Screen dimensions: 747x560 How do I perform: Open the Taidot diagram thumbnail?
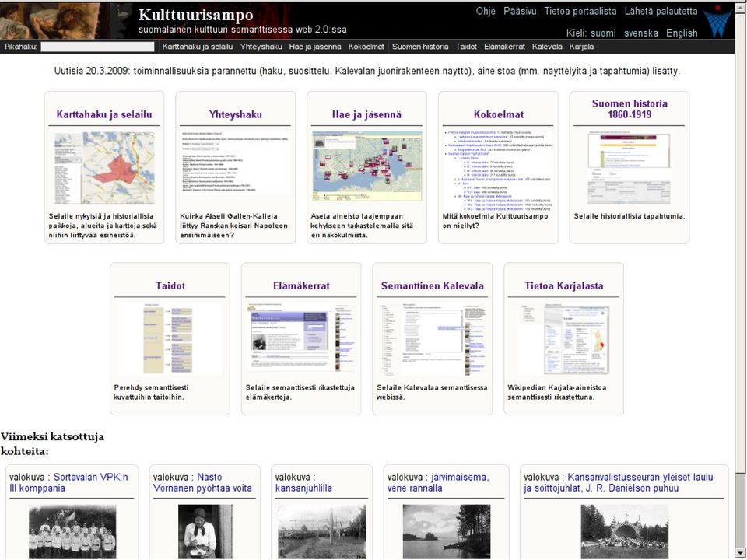click(170, 338)
